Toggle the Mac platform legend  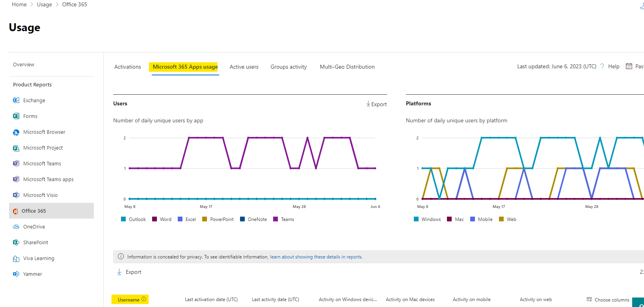click(455, 219)
